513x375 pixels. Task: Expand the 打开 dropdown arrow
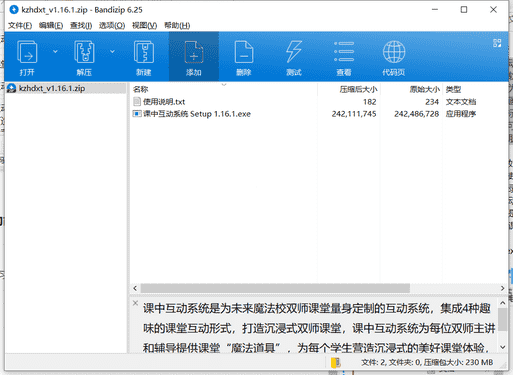tap(55, 51)
